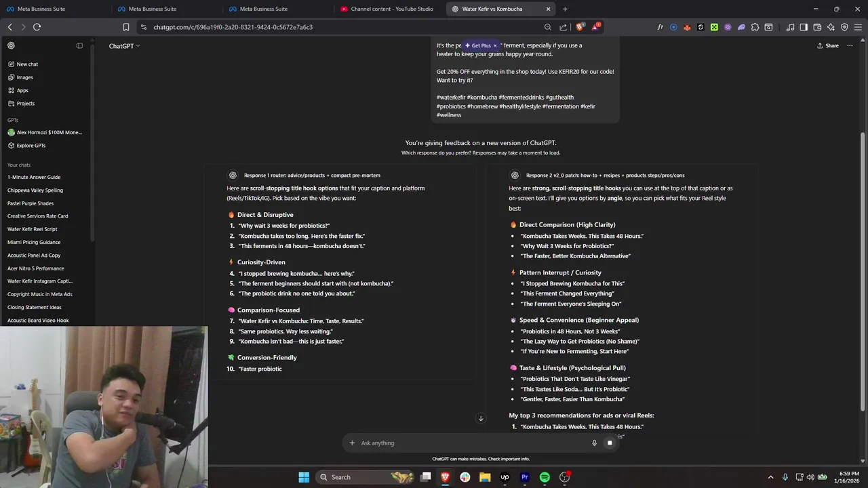
Task: Open Upwork from the taskbar
Action: point(505,477)
